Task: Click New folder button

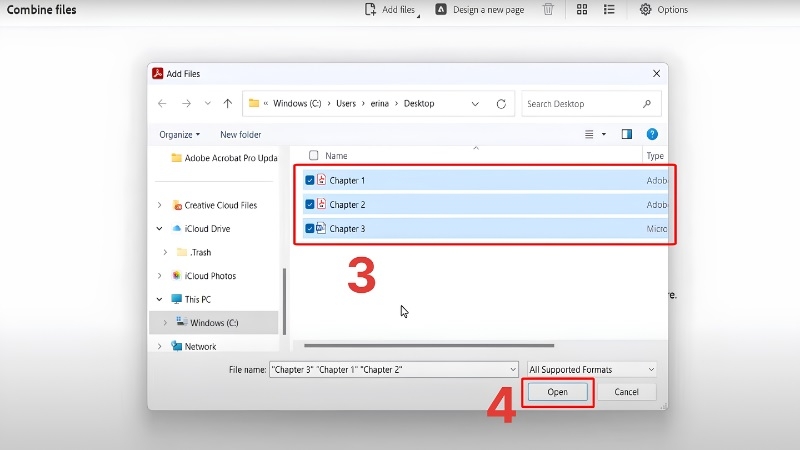Action: click(241, 135)
